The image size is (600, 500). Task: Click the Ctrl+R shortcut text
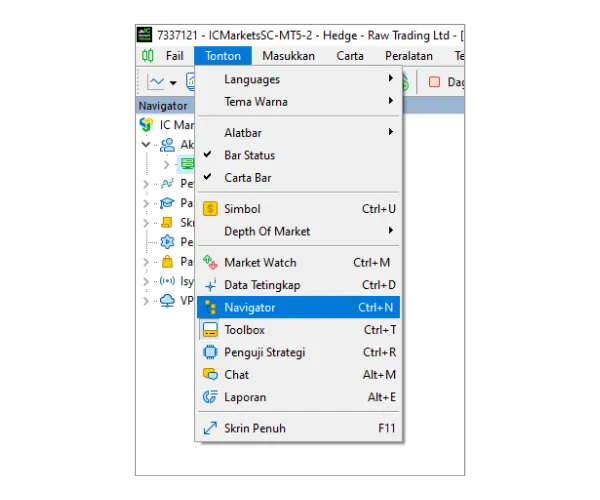point(380,352)
